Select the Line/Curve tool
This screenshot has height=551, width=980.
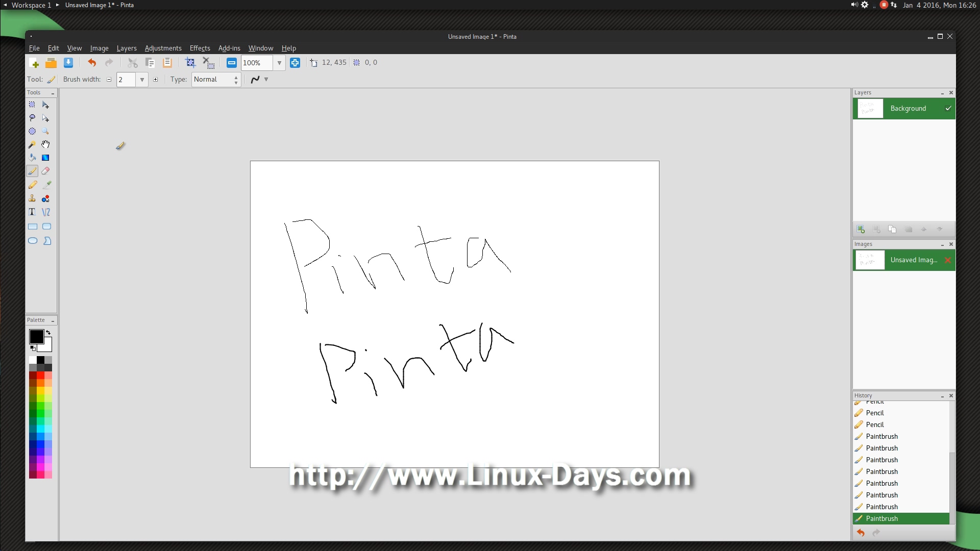click(46, 212)
